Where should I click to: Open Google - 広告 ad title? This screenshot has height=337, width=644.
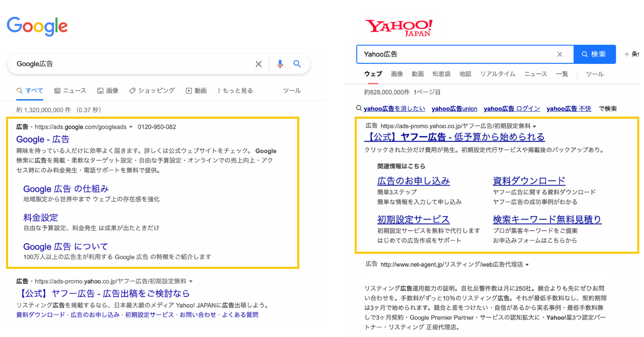coord(43,139)
